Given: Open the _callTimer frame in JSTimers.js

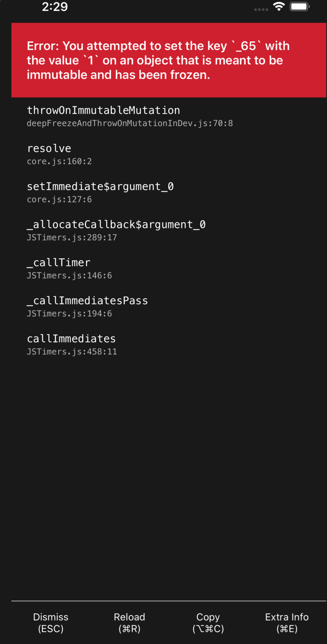Looking at the screenshot, I should pyautogui.click(x=59, y=262).
